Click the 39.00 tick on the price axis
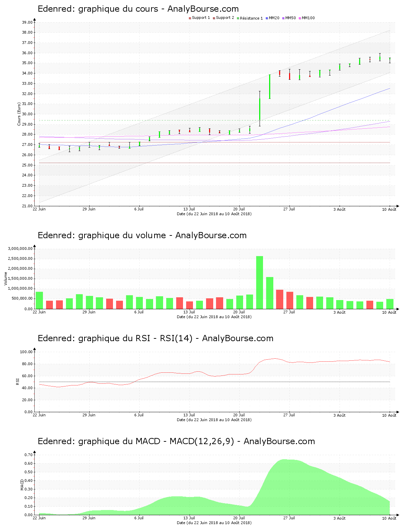 pyautogui.click(x=27, y=22)
